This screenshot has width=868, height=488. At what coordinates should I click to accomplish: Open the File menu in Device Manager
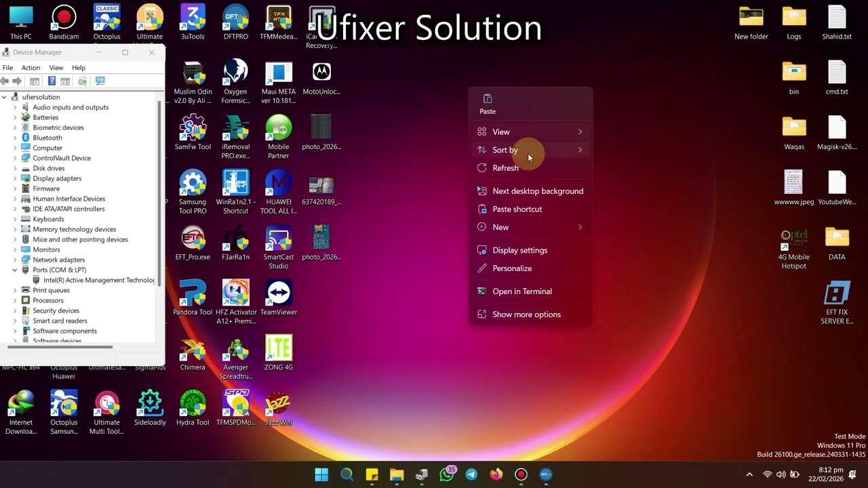(x=7, y=68)
